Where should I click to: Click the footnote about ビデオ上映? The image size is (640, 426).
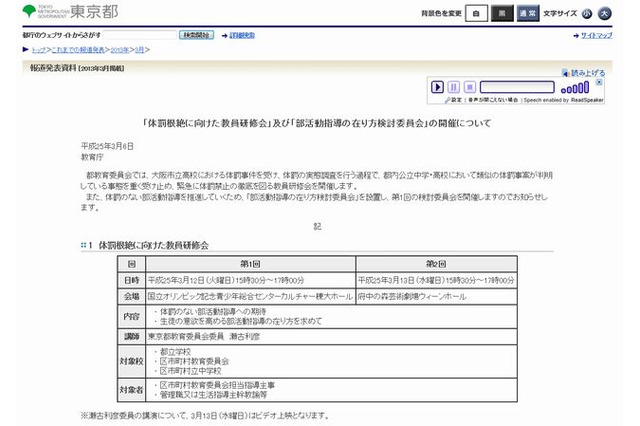(206, 416)
